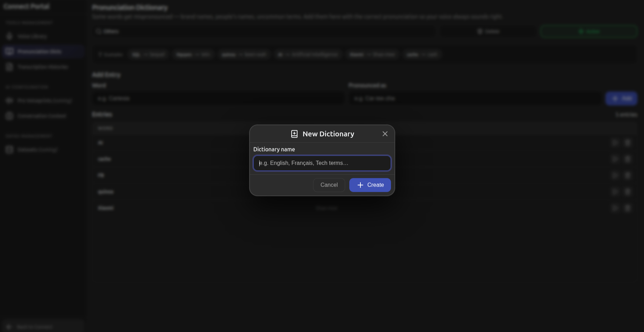Click the 'New Dictionary' dialog title

pos(328,134)
